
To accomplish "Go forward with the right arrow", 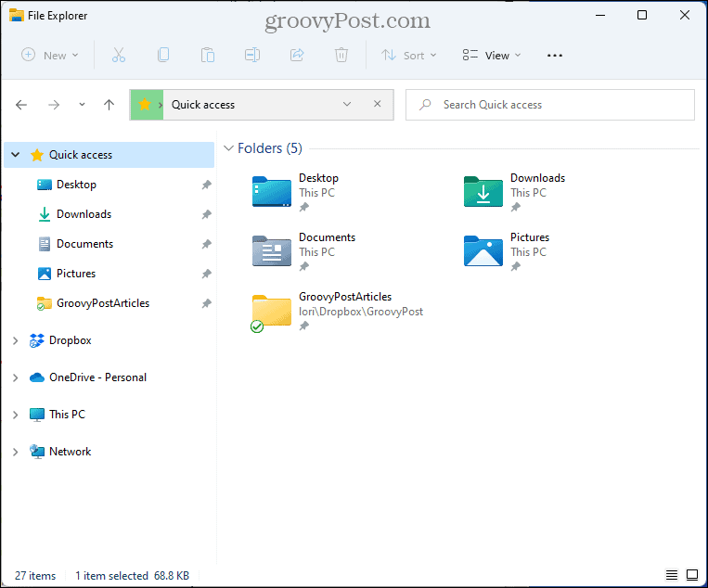I will coord(54,105).
